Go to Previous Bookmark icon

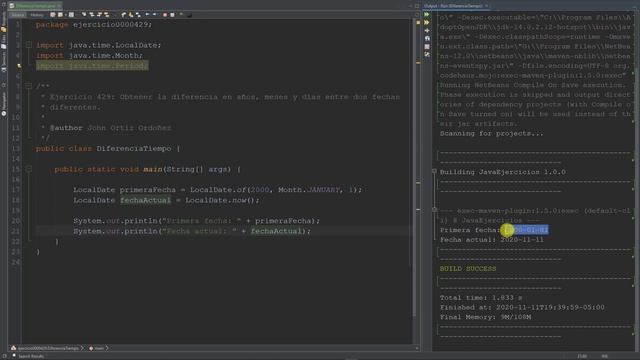(123, 15)
